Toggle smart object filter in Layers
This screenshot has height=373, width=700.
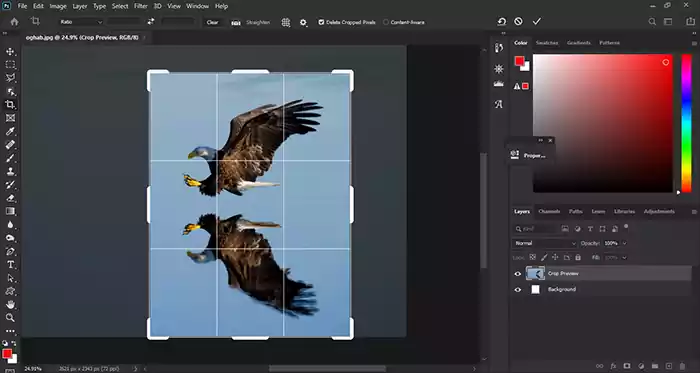[x=615, y=228]
